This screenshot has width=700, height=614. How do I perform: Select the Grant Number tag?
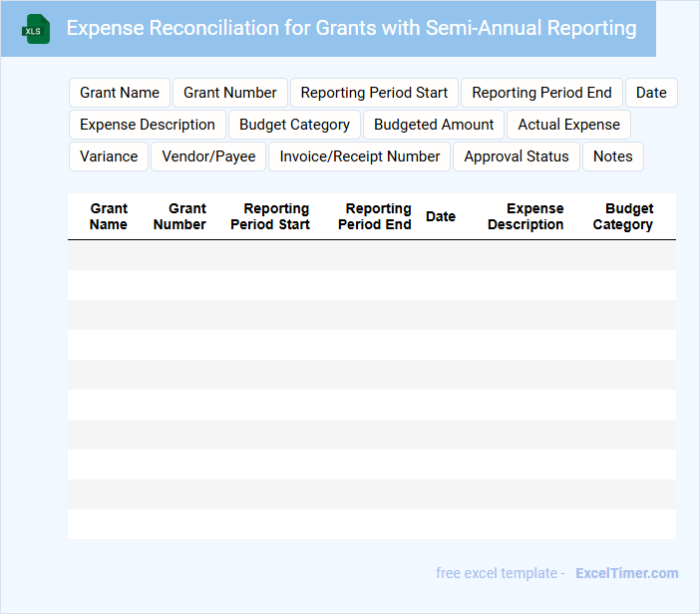click(230, 93)
